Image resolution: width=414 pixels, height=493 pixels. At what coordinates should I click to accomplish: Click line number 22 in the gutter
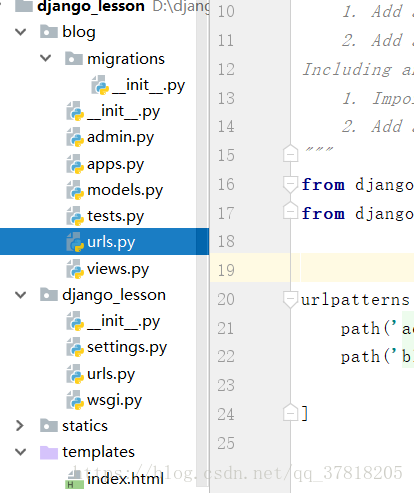(x=226, y=357)
